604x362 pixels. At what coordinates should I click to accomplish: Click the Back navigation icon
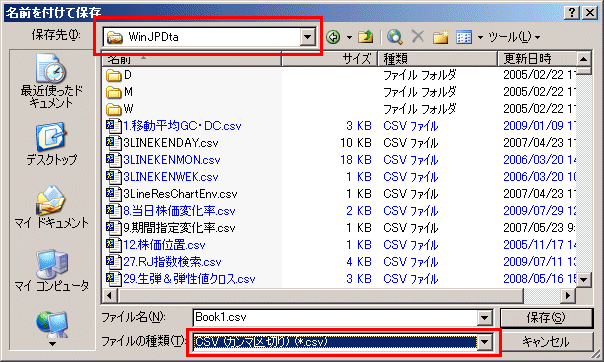coord(333,37)
